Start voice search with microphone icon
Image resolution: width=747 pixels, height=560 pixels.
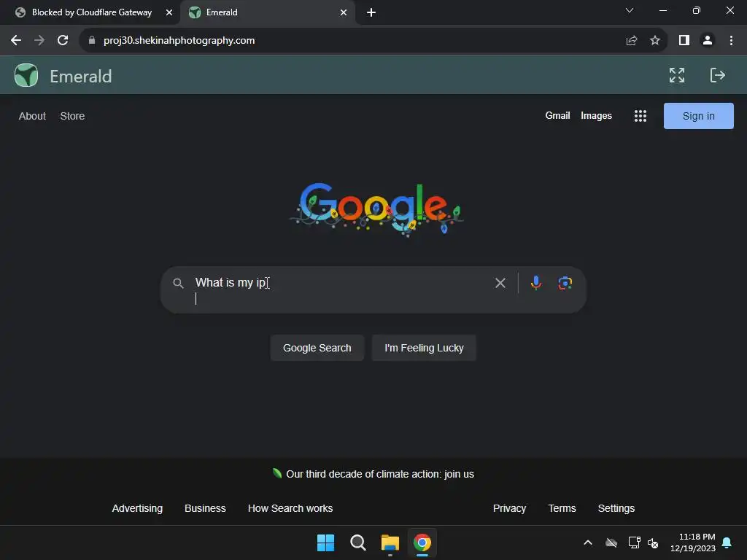coord(536,283)
